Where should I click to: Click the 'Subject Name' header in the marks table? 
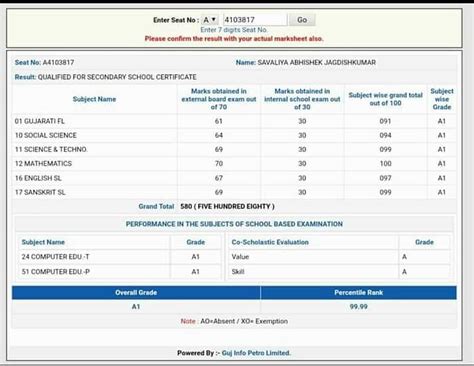[x=94, y=99]
